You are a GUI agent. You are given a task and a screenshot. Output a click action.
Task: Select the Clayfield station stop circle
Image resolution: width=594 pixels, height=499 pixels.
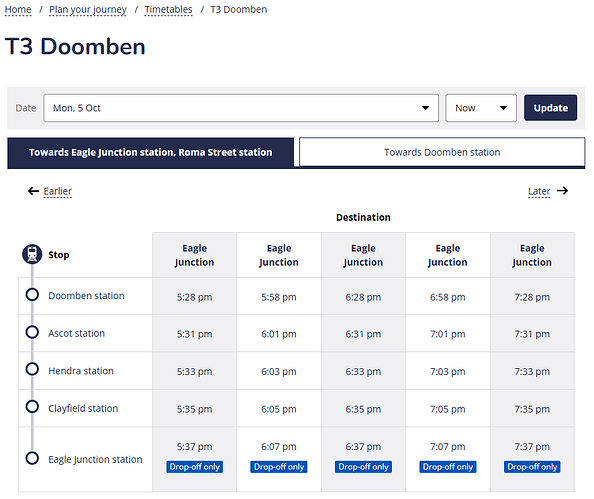coord(32,407)
